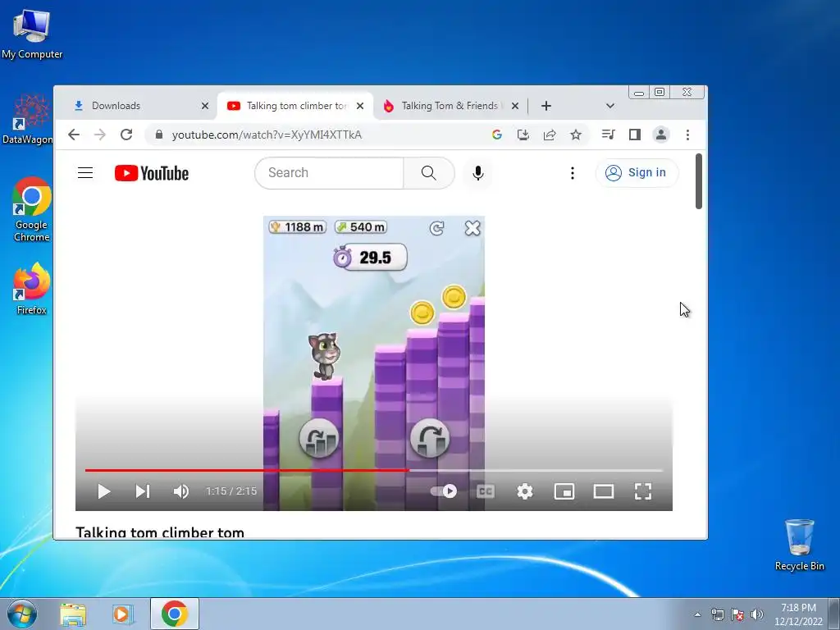Open the Windows Start menu

coord(22,614)
